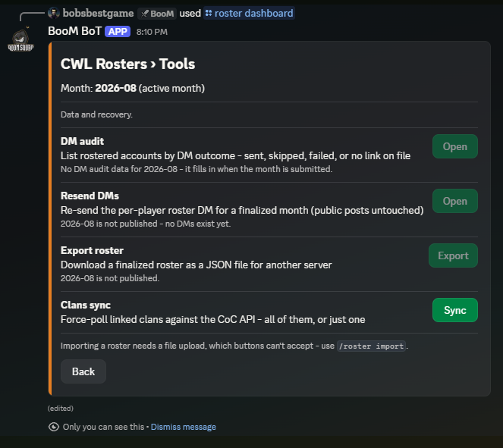This screenshot has height=448, width=503.
Task: Click the Export roster title
Action: coord(92,250)
